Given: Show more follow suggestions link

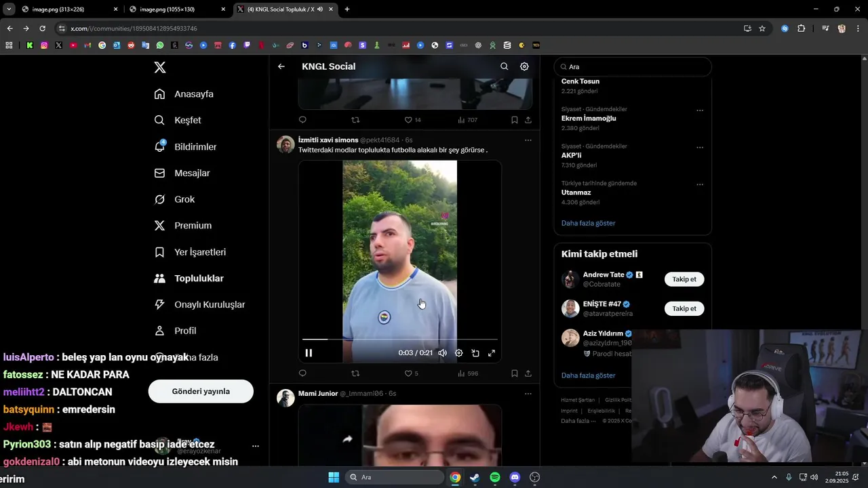Looking at the screenshot, I should pyautogui.click(x=589, y=375).
